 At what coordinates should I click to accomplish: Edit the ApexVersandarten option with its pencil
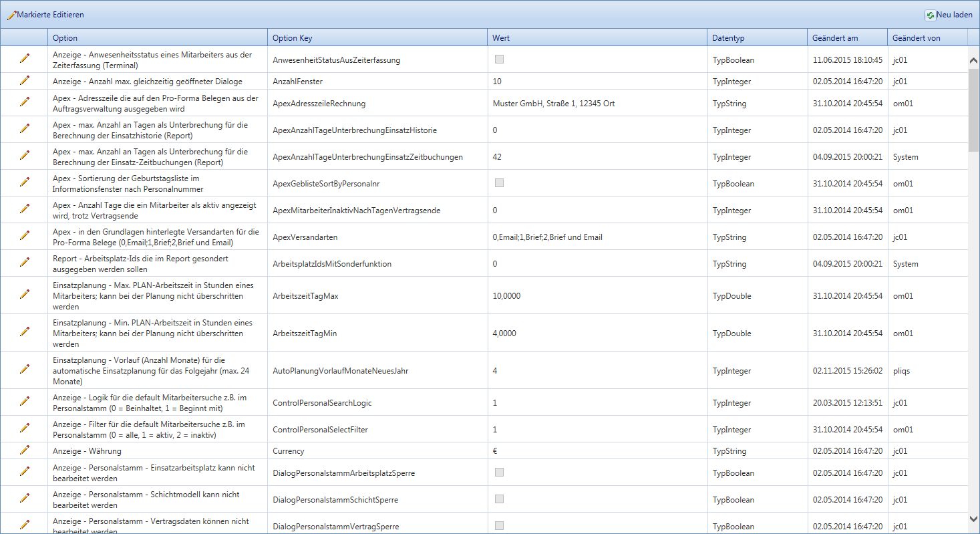pos(25,236)
